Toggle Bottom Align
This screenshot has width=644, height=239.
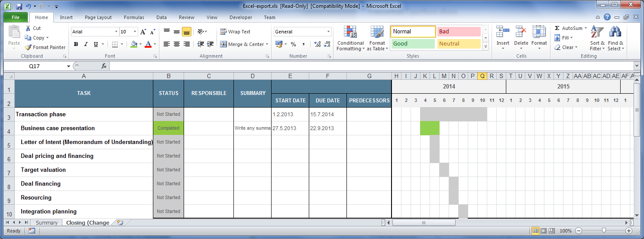[187, 32]
